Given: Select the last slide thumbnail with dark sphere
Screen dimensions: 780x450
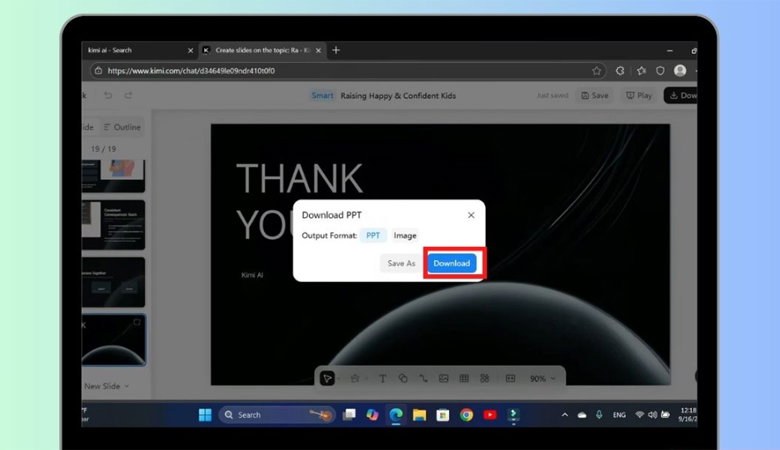Looking at the screenshot, I should 114,340.
